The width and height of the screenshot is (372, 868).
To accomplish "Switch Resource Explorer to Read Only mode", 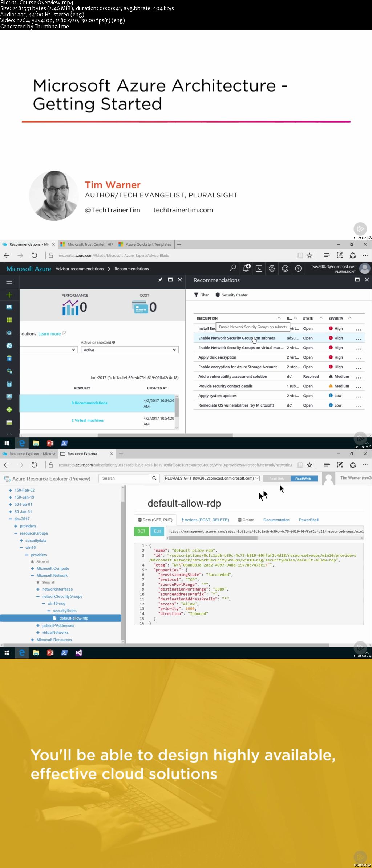I will point(276,479).
